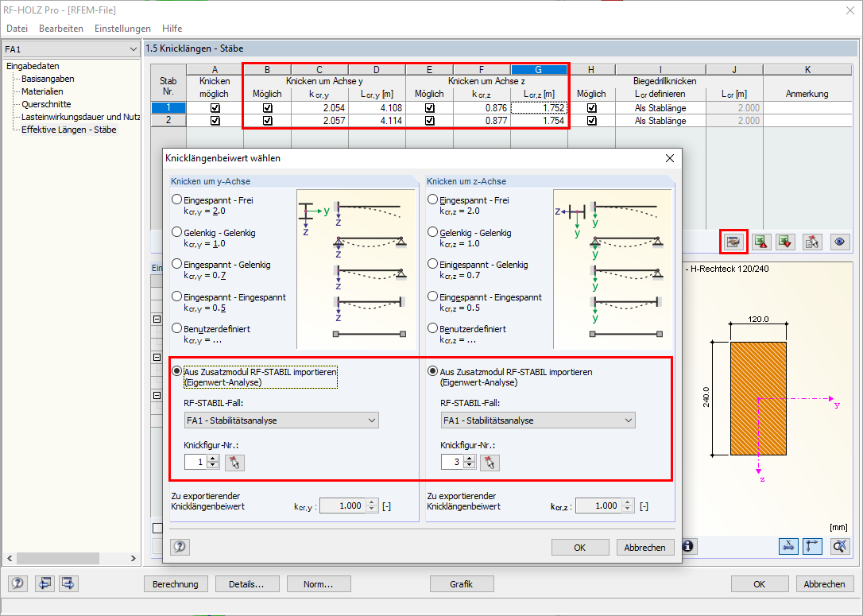
Task: Click the navigator scrollbar right arrow
Action: click(134, 558)
